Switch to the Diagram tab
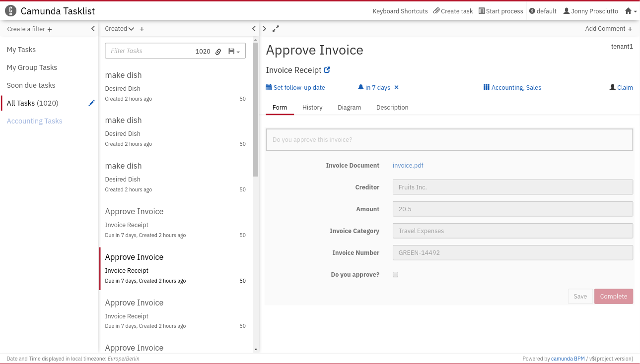Image resolution: width=640 pixels, height=364 pixels. (x=350, y=107)
